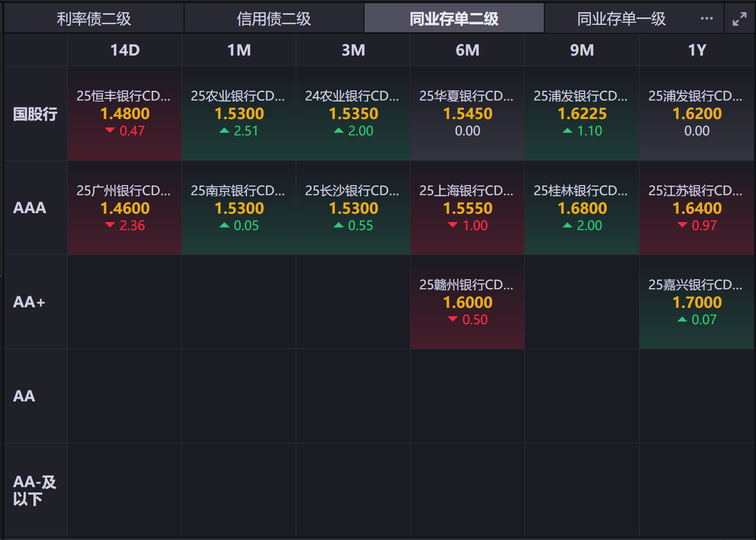This screenshot has height=540, width=756.
Task: Click the up arrow beside change 0.55
Action: tap(339, 225)
